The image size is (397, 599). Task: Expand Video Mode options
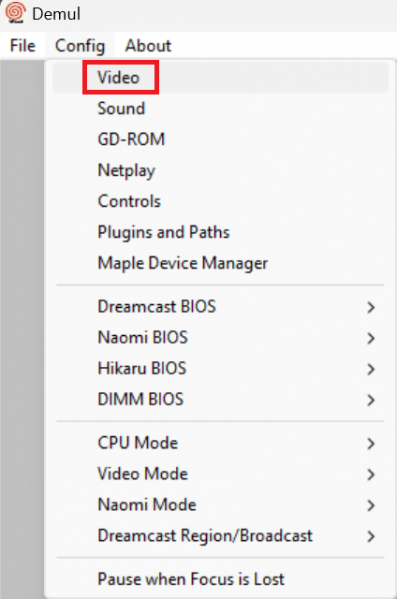pyautogui.click(x=220, y=474)
